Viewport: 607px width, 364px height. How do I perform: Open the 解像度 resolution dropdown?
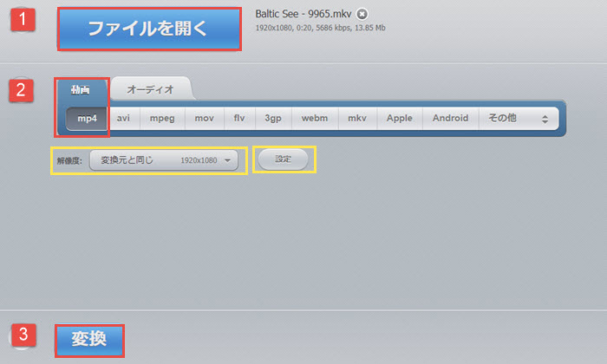(164, 160)
